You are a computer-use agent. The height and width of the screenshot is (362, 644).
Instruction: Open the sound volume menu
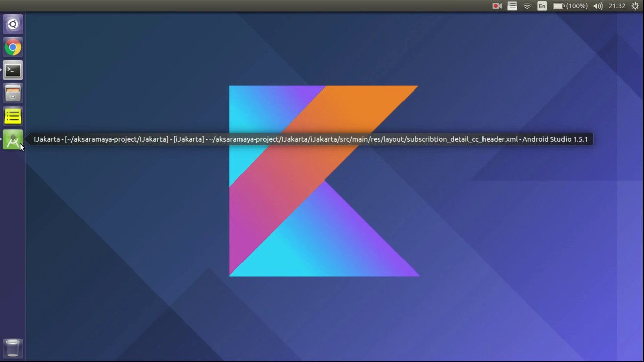(598, 6)
